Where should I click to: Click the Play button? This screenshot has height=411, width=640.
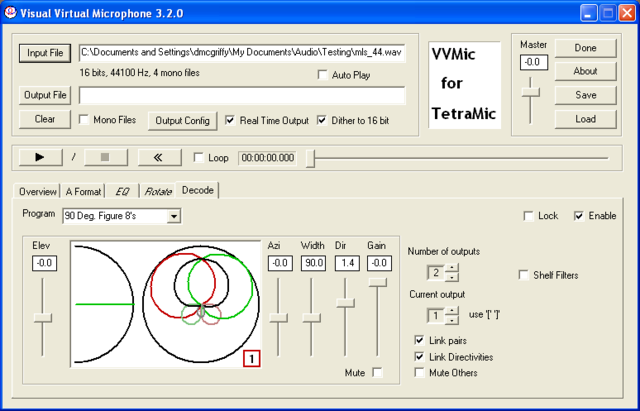coord(40,158)
